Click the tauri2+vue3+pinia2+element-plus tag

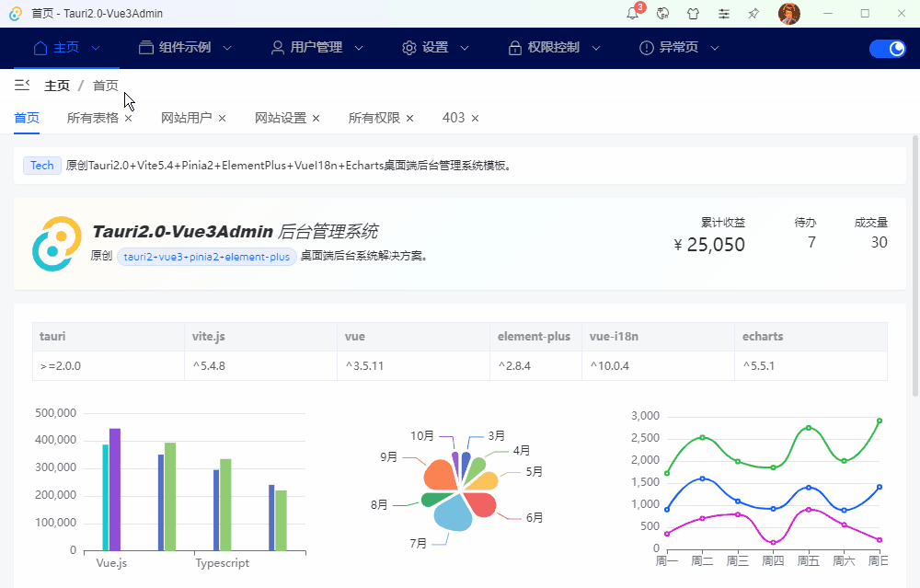(206, 257)
